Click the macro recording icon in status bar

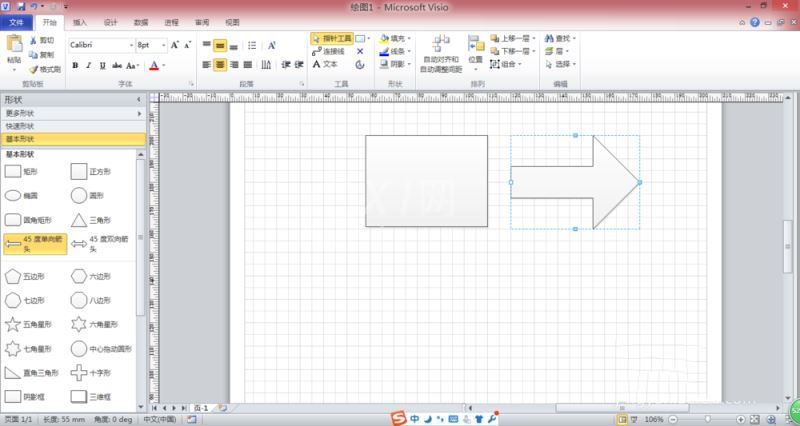point(192,419)
